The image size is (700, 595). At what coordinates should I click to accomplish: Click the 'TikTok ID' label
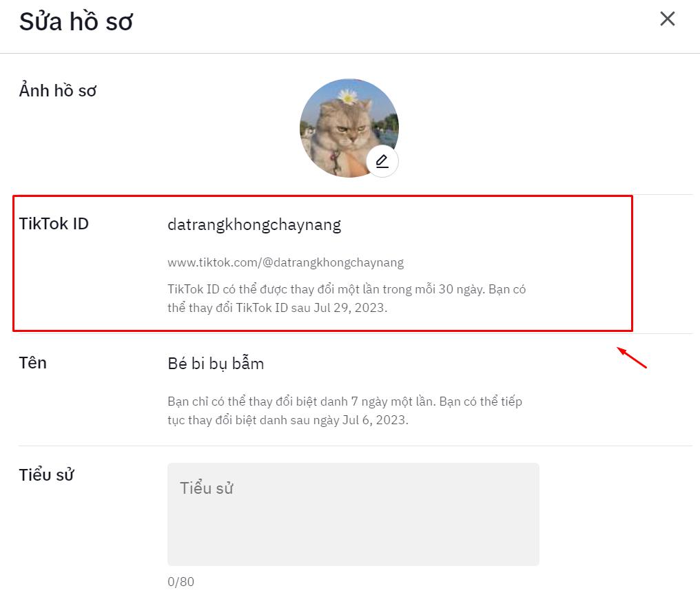tap(54, 224)
